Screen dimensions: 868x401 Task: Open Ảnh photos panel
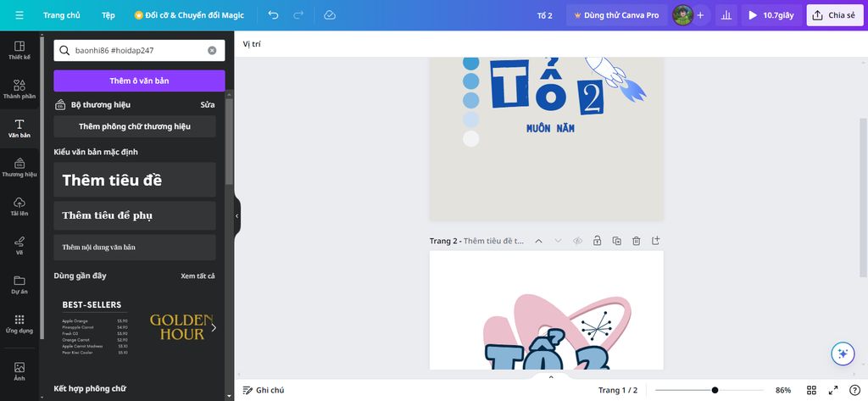19,371
